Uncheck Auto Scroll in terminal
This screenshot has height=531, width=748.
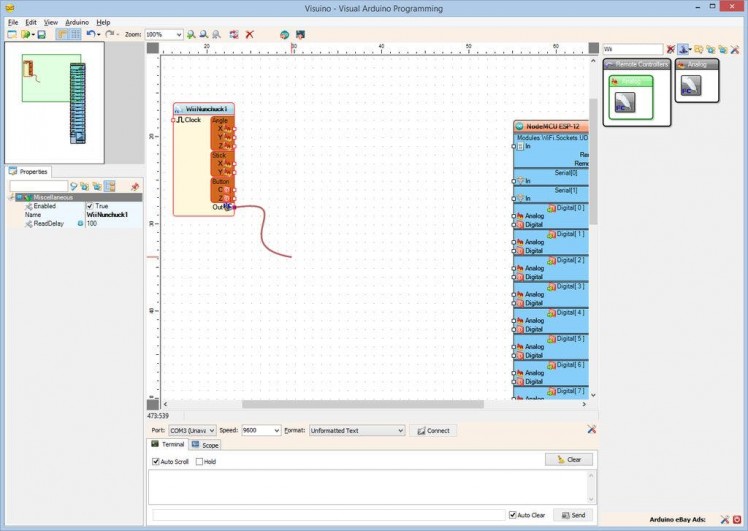pyautogui.click(x=156, y=461)
